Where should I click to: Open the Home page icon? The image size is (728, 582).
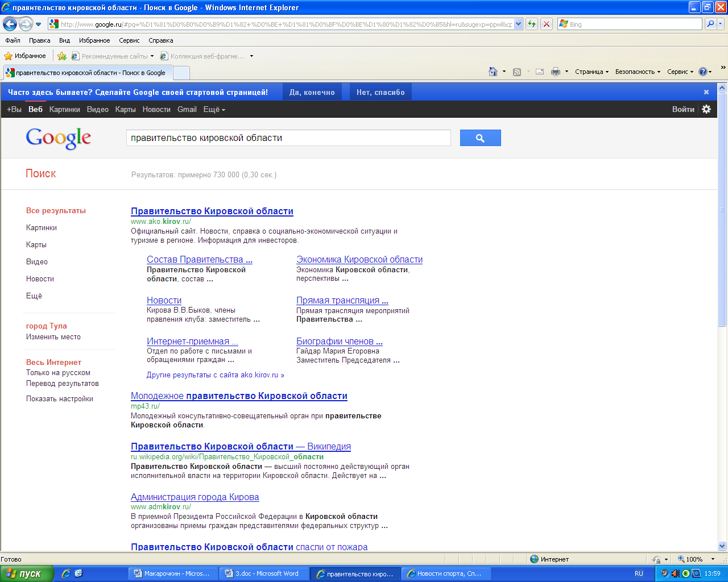click(493, 72)
